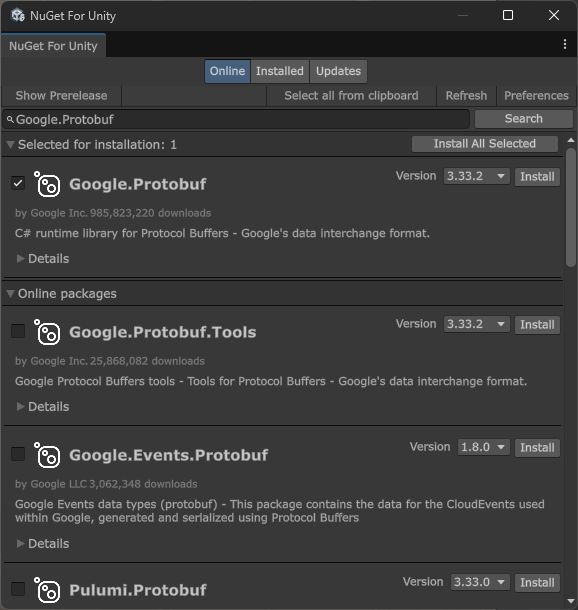Click the Google.Protobuf.Tools package icon

[47, 332]
